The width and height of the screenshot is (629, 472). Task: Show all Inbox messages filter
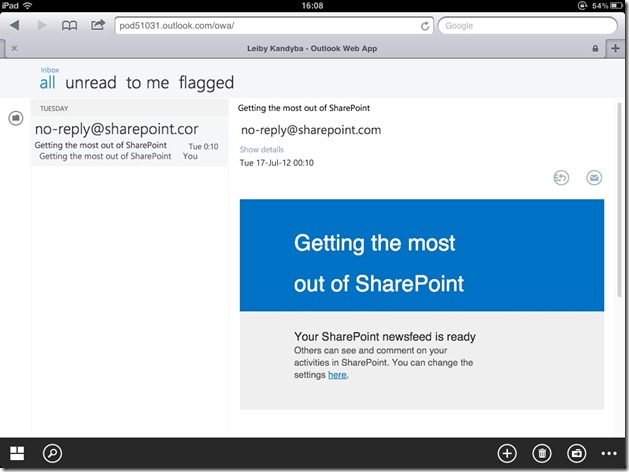click(47, 83)
